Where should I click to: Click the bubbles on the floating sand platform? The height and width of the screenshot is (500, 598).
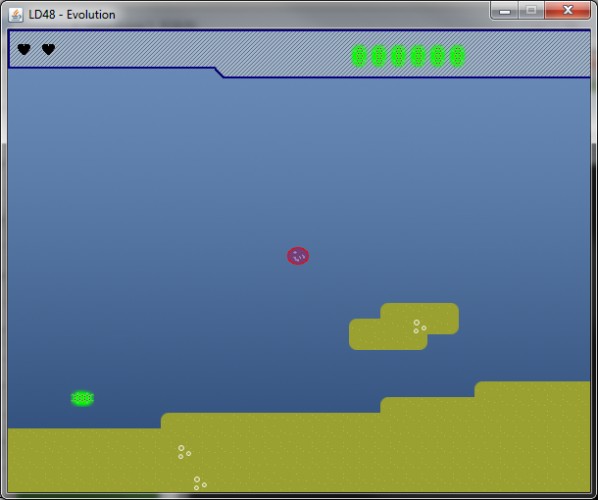(x=420, y=326)
